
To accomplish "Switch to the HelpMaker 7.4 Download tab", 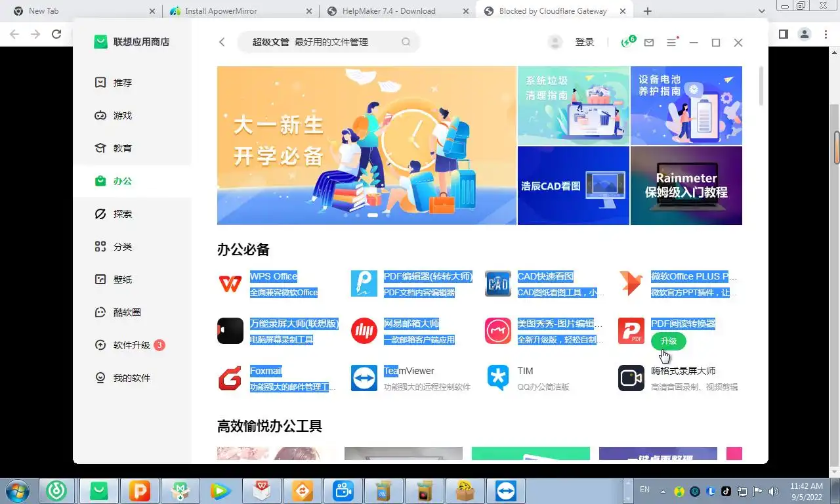I will pyautogui.click(x=397, y=11).
